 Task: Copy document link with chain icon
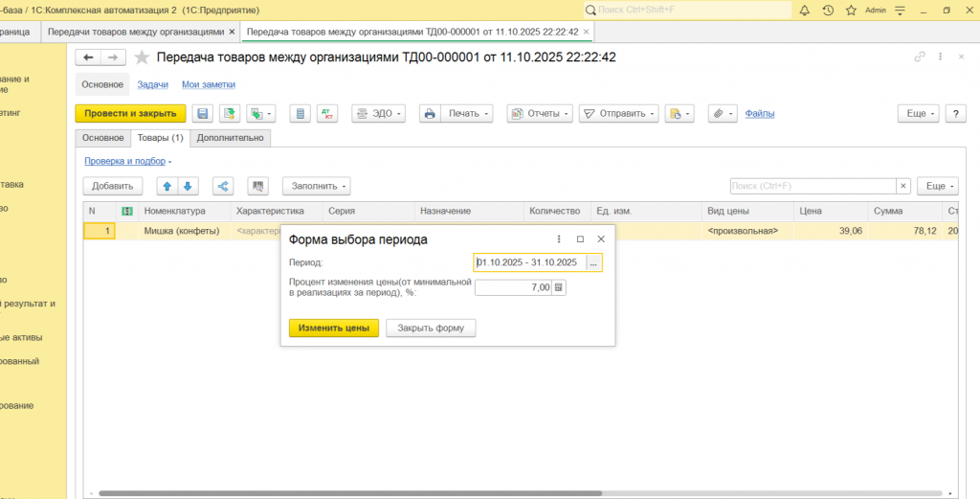[920, 57]
